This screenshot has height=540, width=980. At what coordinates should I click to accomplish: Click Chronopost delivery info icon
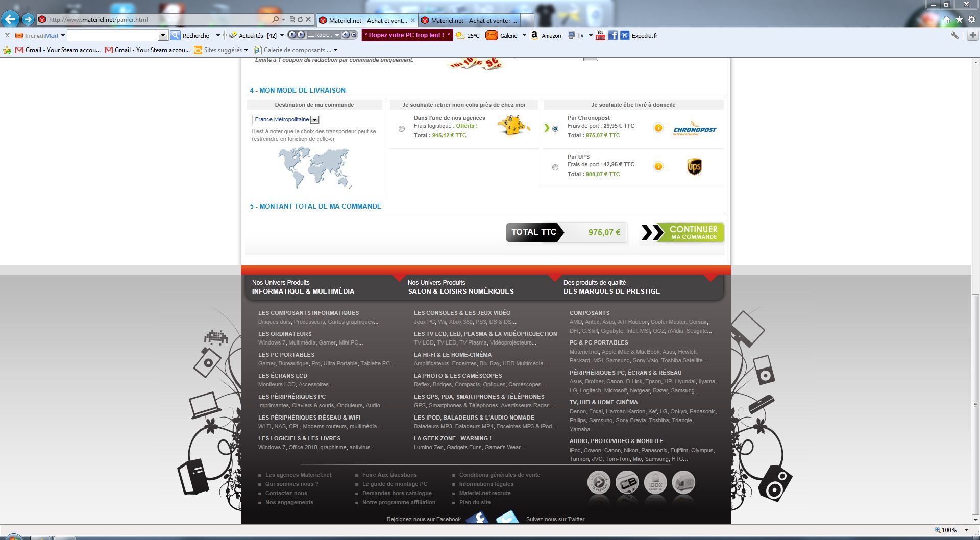pyautogui.click(x=658, y=128)
